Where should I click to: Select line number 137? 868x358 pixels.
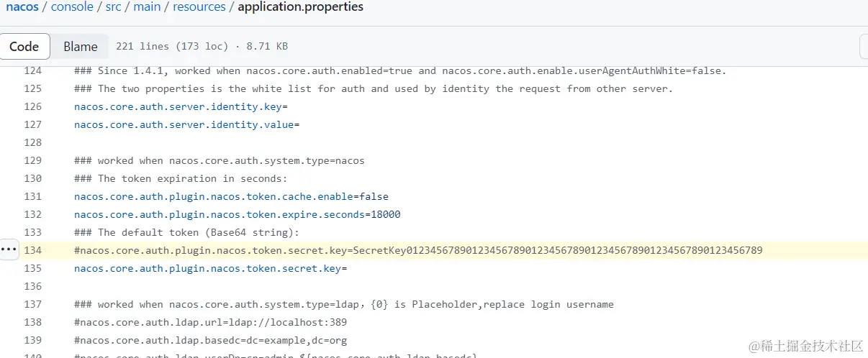pyautogui.click(x=33, y=305)
